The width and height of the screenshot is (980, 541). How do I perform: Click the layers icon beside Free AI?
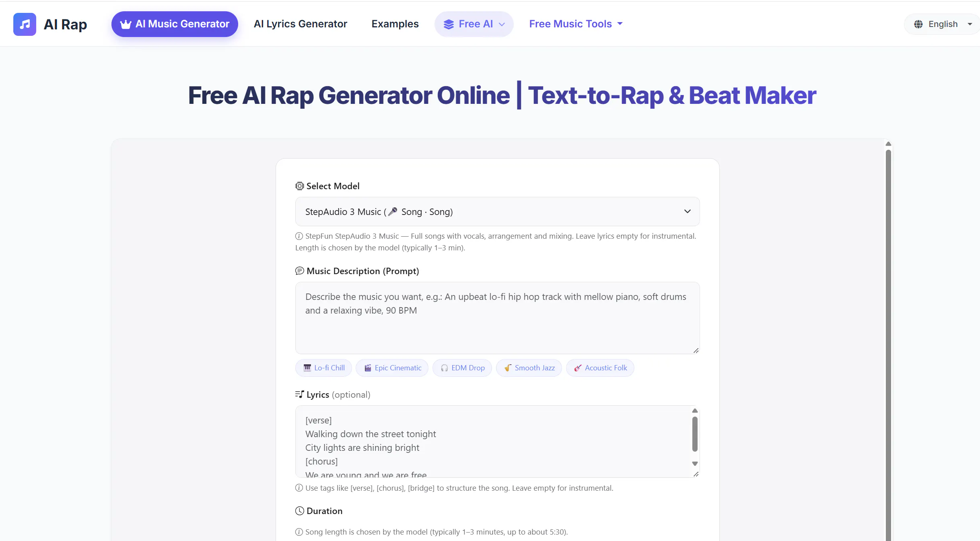[449, 24]
